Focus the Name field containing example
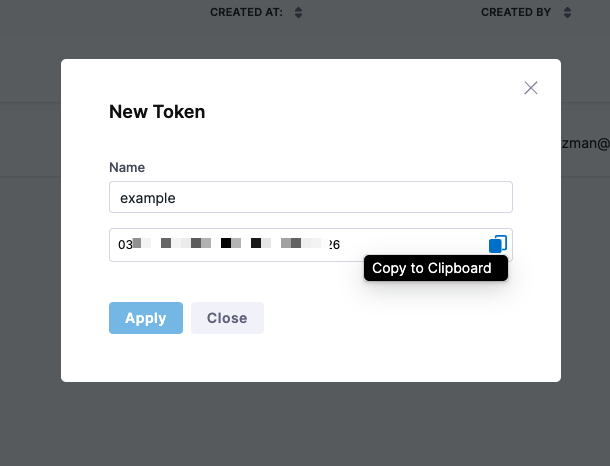Viewport: 610px width, 466px height. point(311,197)
